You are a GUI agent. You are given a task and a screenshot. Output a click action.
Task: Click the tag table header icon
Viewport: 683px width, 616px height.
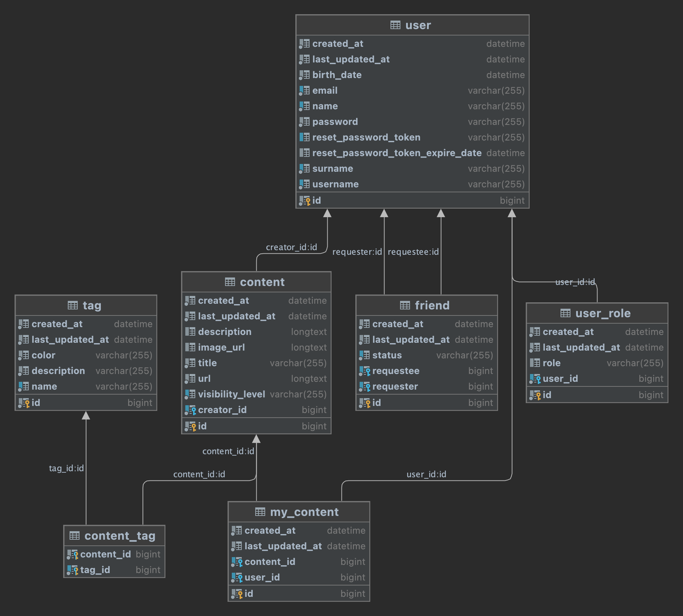coord(72,306)
